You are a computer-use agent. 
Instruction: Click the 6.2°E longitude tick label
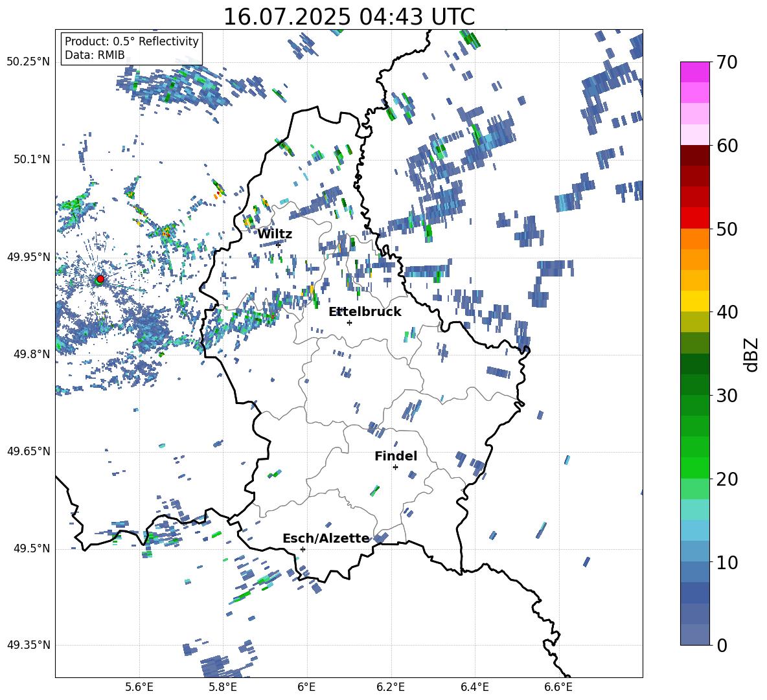click(x=391, y=687)
